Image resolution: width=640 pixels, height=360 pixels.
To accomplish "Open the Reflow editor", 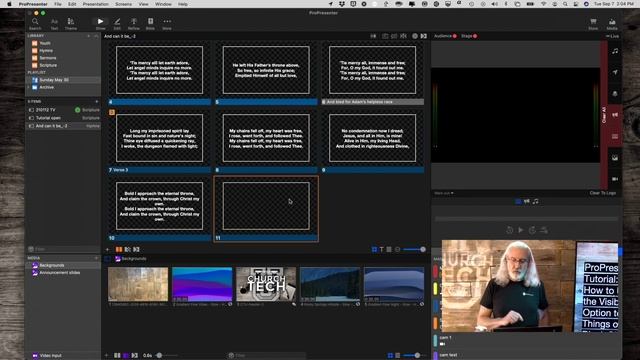I will [133, 24].
